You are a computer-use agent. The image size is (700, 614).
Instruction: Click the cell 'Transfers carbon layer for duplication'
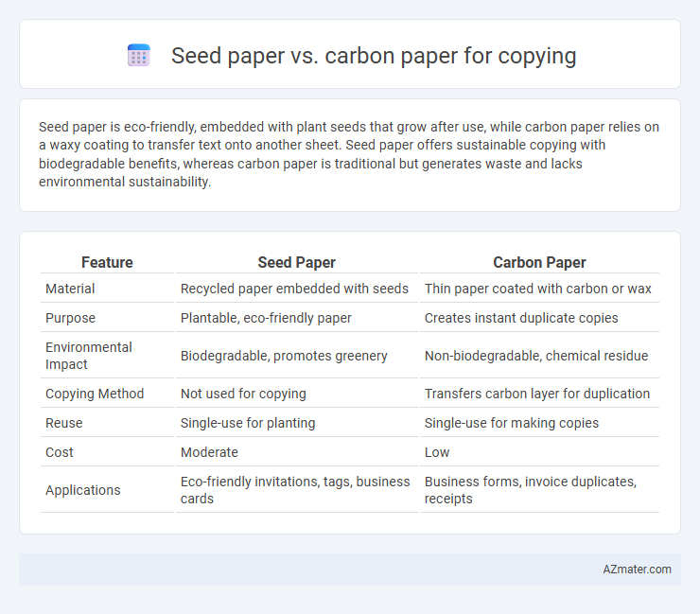pos(539,394)
